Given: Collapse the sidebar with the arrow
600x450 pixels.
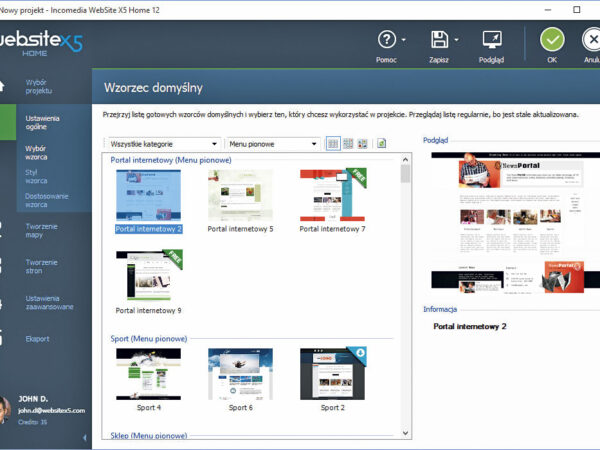Looking at the screenshot, I should [84, 437].
